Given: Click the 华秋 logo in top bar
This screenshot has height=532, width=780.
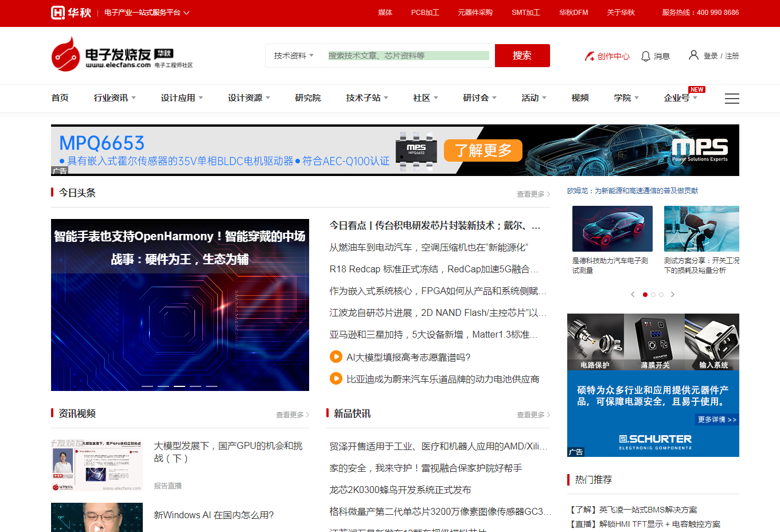Looking at the screenshot, I should 71,12.
